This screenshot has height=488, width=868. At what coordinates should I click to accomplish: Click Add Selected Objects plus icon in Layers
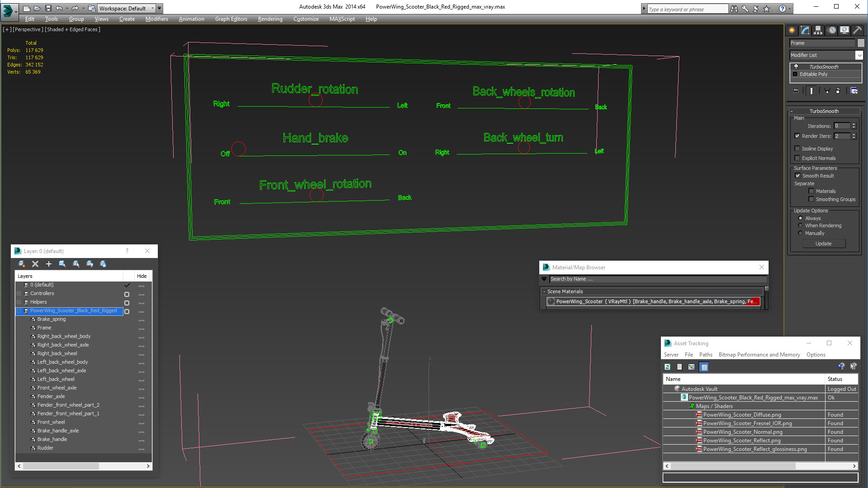(x=49, y=264)
